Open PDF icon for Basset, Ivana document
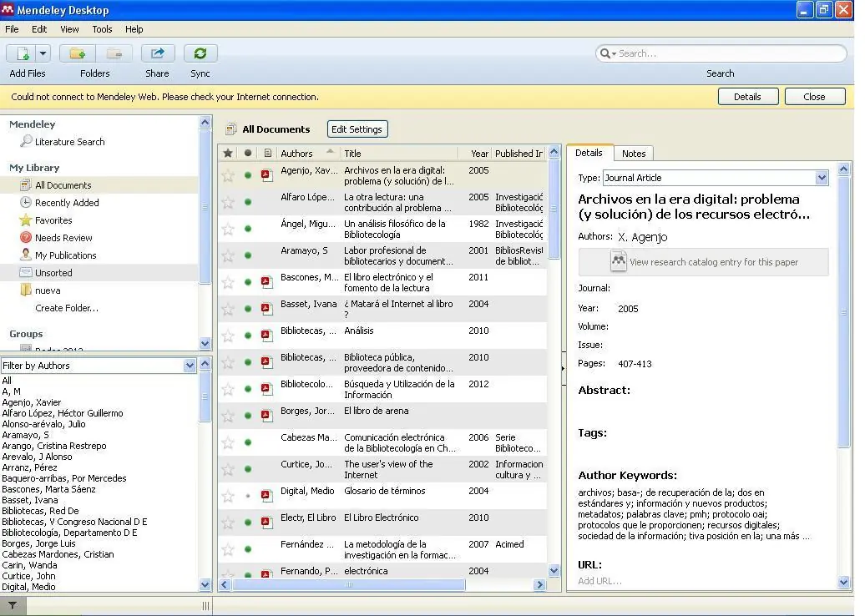Image resolution: width=865 pixels, height=616 pixels. [267, 309]
